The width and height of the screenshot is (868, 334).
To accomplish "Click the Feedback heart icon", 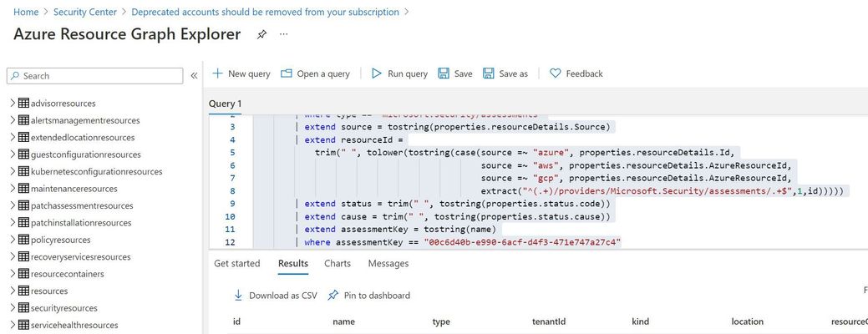I will click(556, 73).
